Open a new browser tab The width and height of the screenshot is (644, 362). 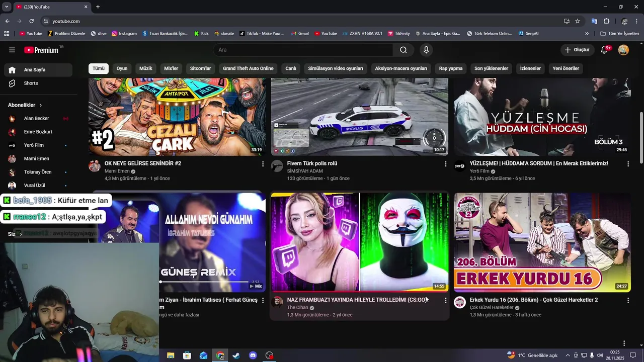(x=98, y=7)
